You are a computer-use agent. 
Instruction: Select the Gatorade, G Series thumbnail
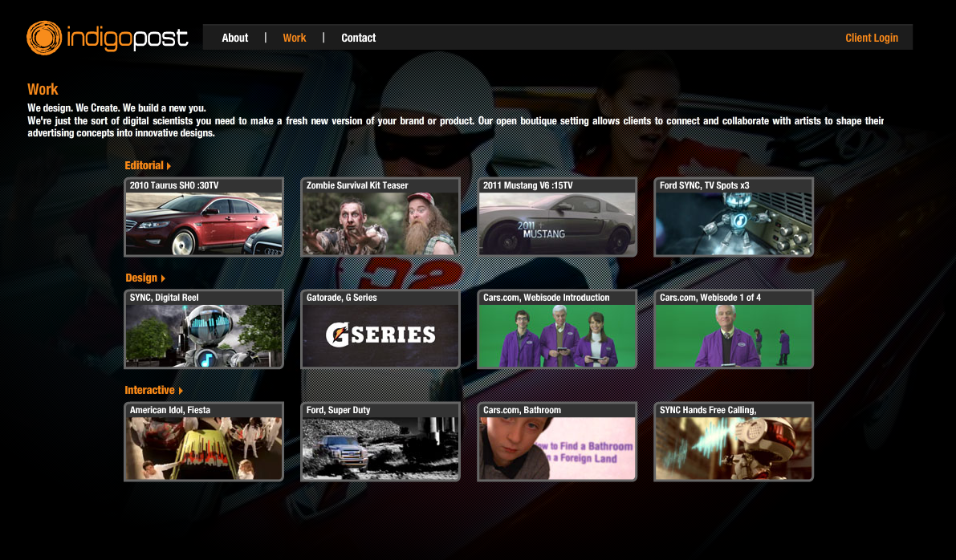coord(380,329)
